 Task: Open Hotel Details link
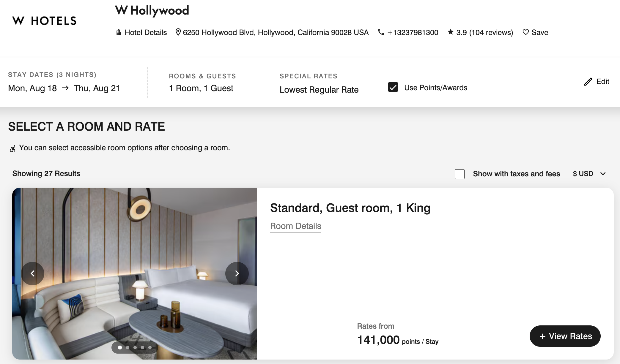point(146,32)
